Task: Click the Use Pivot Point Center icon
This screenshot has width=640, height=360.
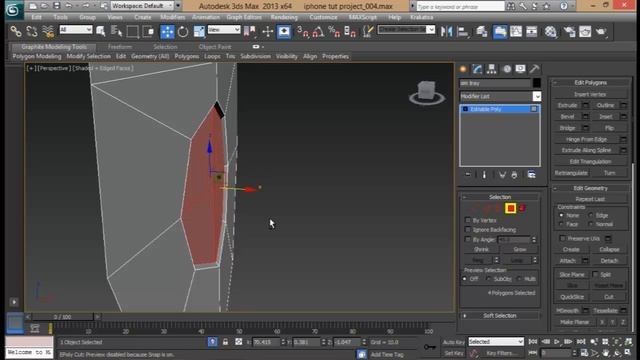Action: pos(249,31)
